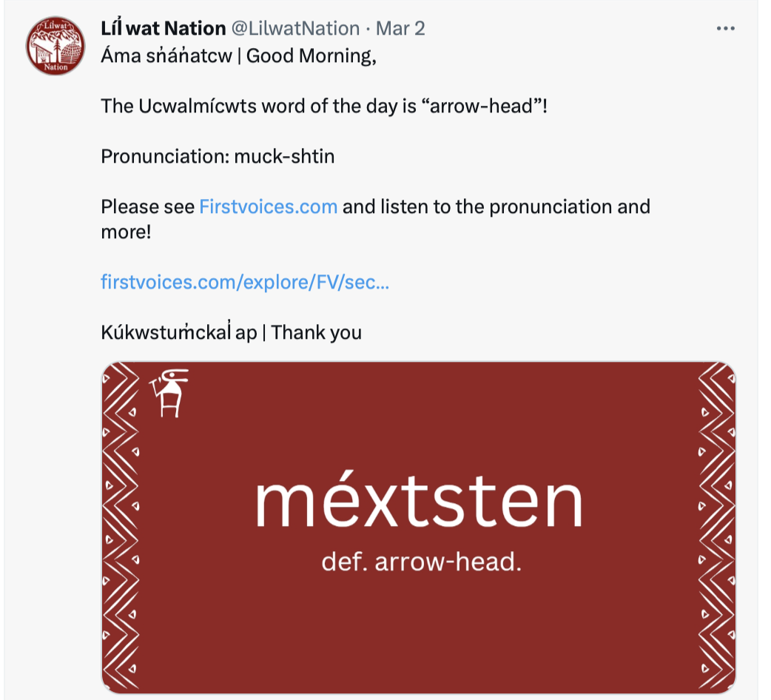Click the "def. arrow-head." caption
The width and height of the screenshot is (771, 700).
[421, 562]
